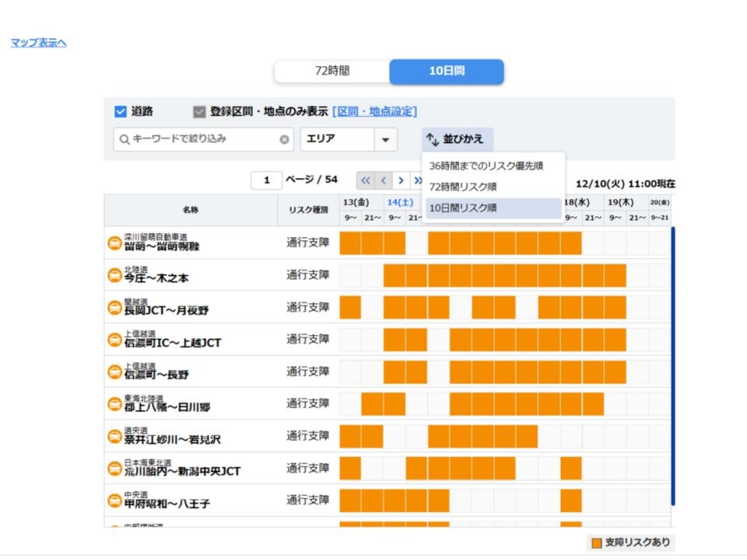747x560 pixels.
Task: Click the road icon beside 留萌～留萌幌糠
Action: (114, 243)
